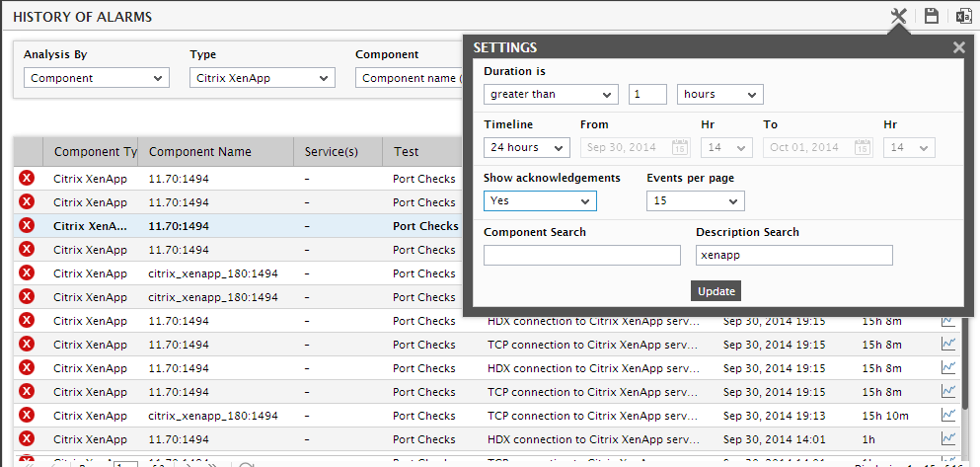Open the duration units 'hours' dropdown
Image resolution: width=980 pixels, height=467 pixels.
coord(720,95)
